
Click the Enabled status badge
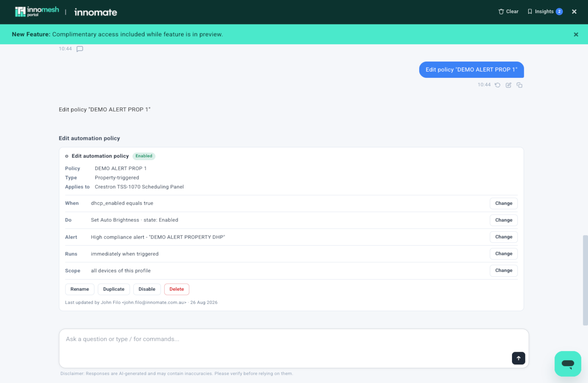(144, 156)
